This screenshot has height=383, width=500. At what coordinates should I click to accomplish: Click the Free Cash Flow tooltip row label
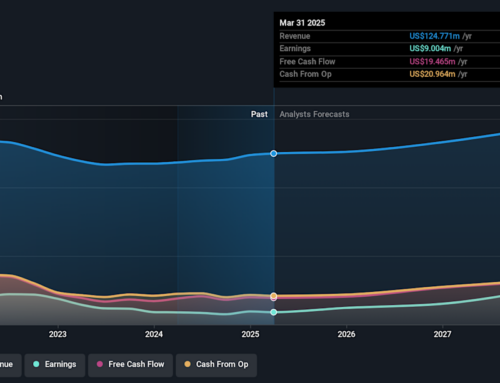click(307, 62)
